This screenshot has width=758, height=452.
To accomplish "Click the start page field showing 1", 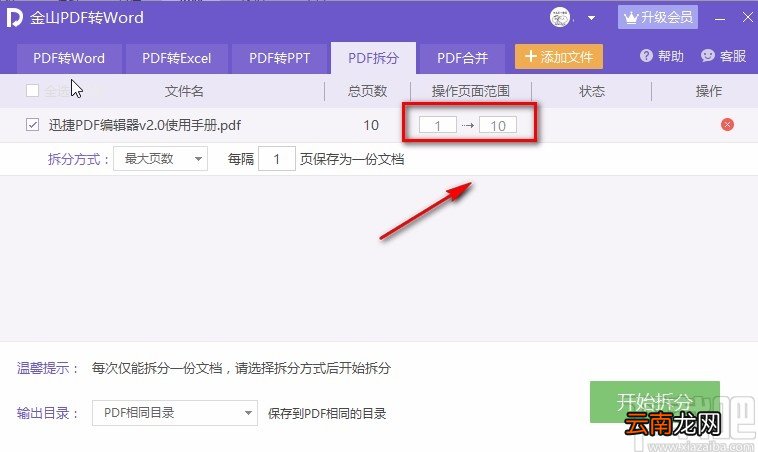I will pyautogui.click(x=437, y=125).
